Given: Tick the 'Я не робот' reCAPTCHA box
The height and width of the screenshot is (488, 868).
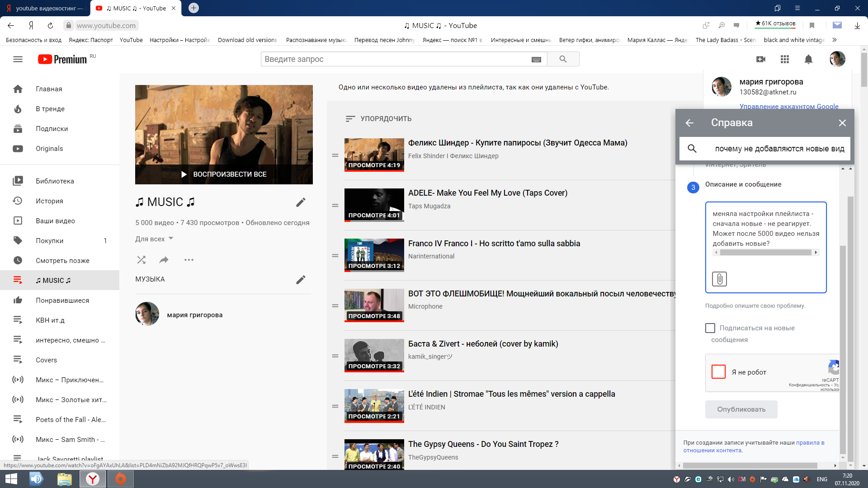Looking at the screenshot, I should point(718,372).
